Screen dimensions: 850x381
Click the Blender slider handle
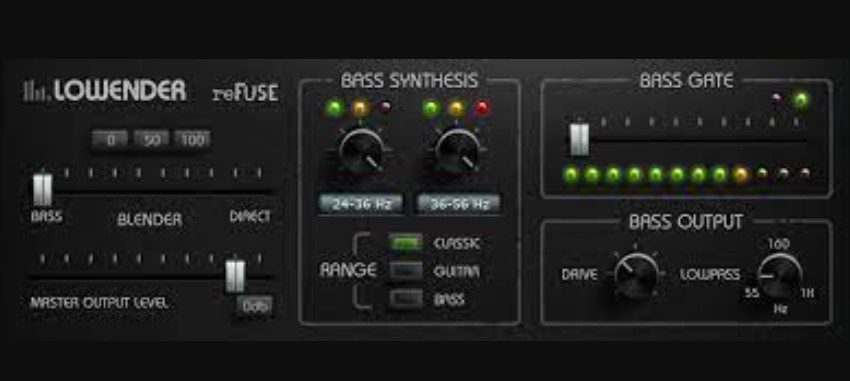pos(42,190)
